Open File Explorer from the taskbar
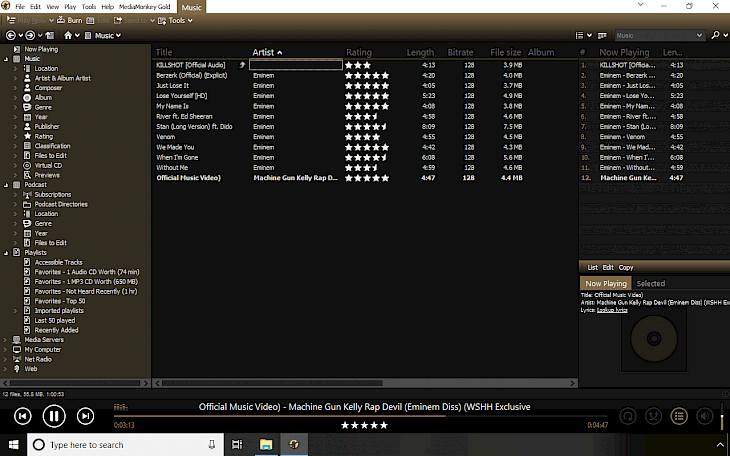730x456 pixels. [x=265, y=444]
